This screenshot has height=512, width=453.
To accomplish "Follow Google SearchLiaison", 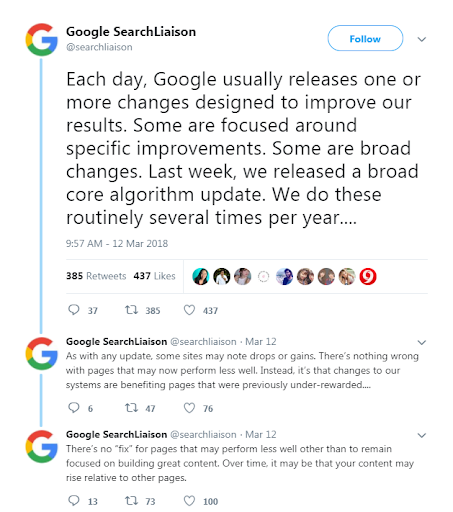I will click(365, 38).
